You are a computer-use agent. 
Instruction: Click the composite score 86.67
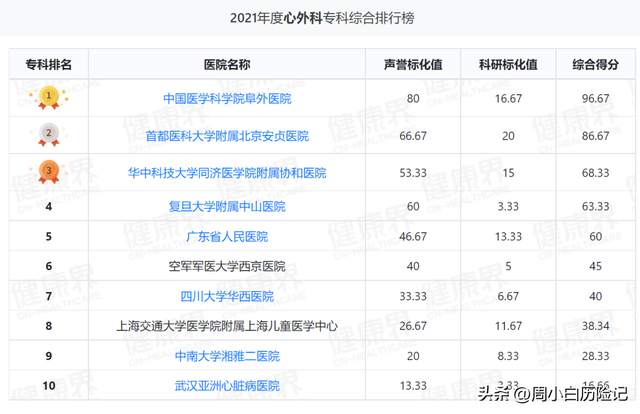(x=596, y=136)
